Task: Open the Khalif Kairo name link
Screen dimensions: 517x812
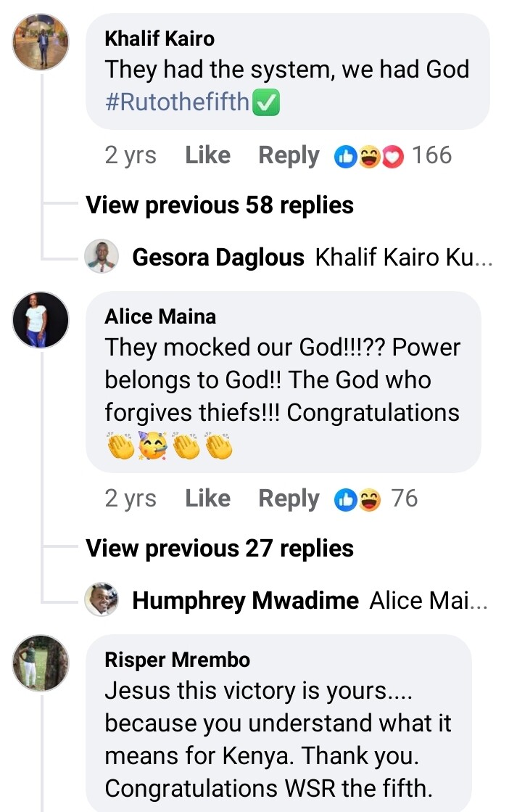Action: click(160, 38)
